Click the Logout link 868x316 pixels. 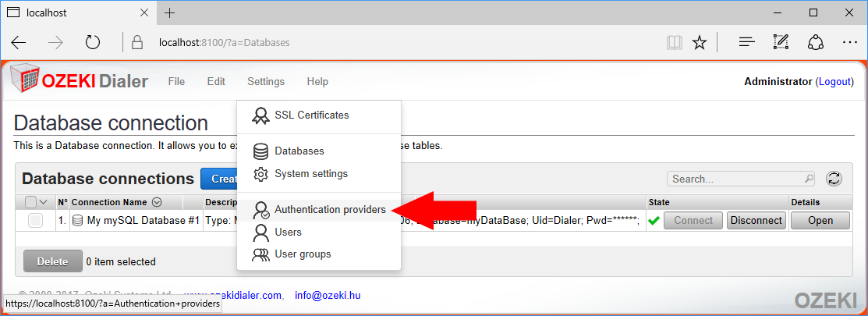point(834,81)
